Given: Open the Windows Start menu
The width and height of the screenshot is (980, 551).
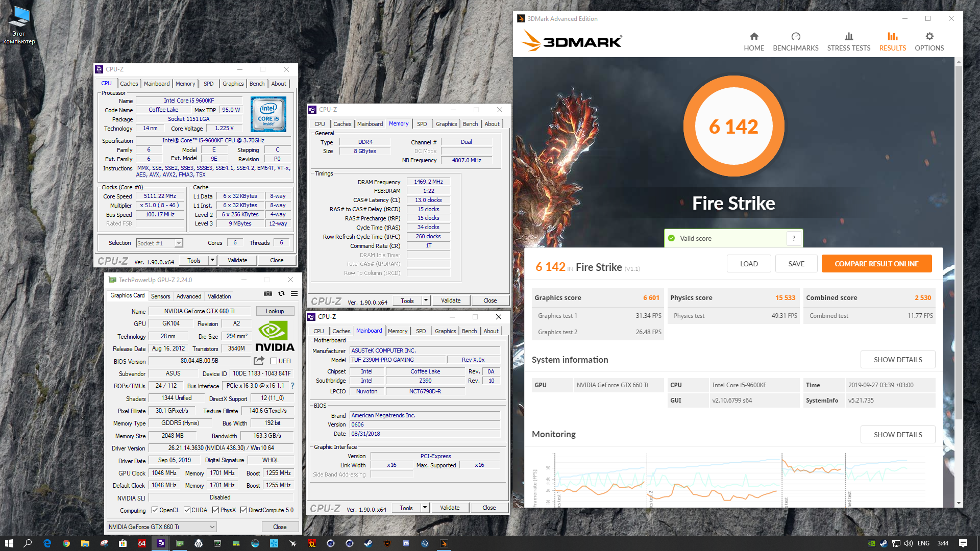Looking at the screenshot, I should click(x=9, y=543).
